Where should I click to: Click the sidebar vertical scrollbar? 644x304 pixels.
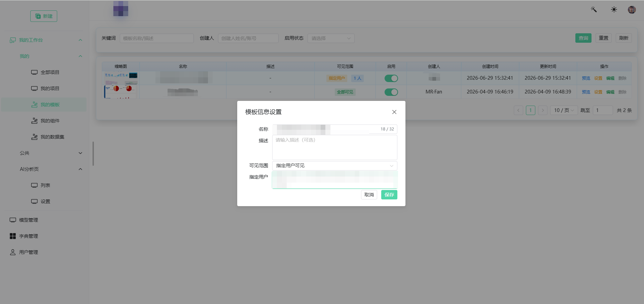click(x=93, y=154)
